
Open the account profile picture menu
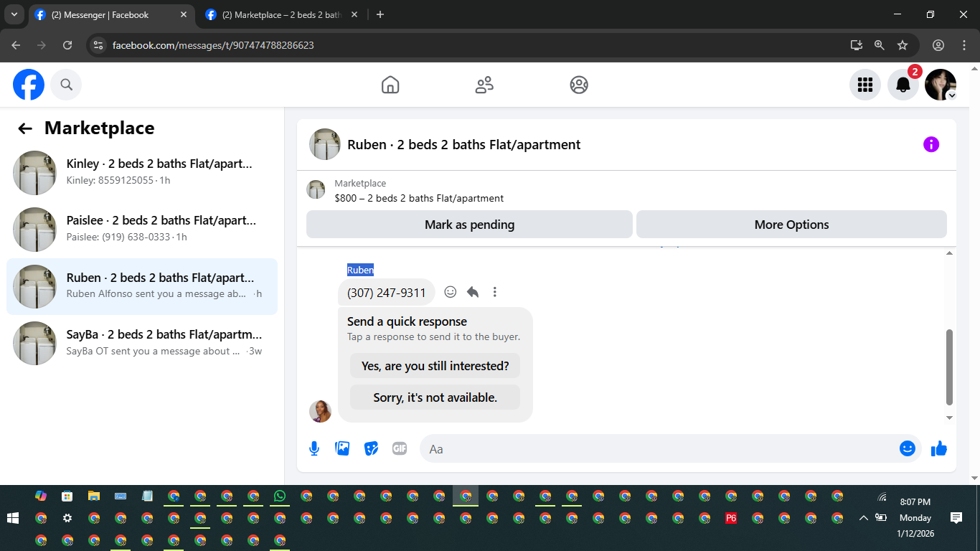(941, 85)
